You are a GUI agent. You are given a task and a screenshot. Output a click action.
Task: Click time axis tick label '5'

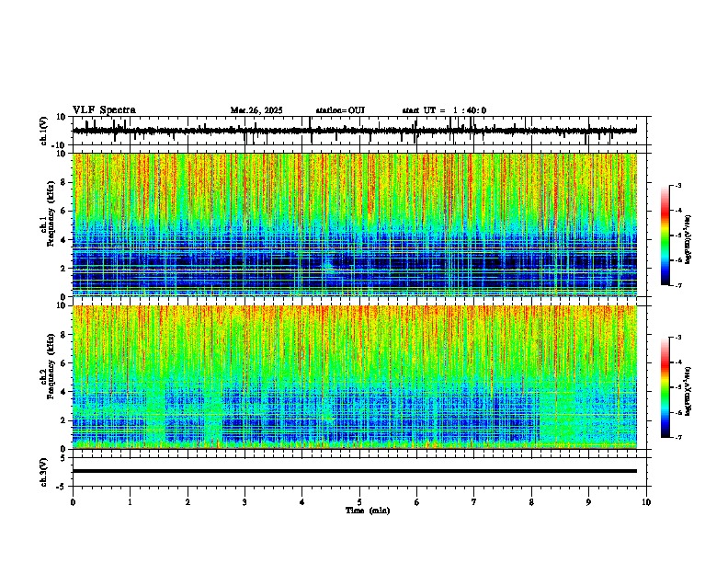pyautogui.click(x=359, y=502)
